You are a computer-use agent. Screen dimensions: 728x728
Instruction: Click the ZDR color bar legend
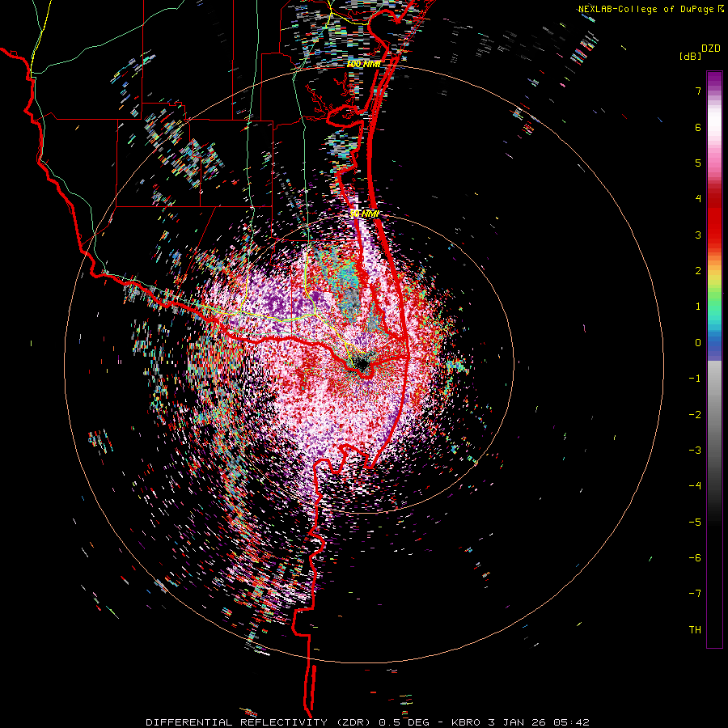(714, 359)
